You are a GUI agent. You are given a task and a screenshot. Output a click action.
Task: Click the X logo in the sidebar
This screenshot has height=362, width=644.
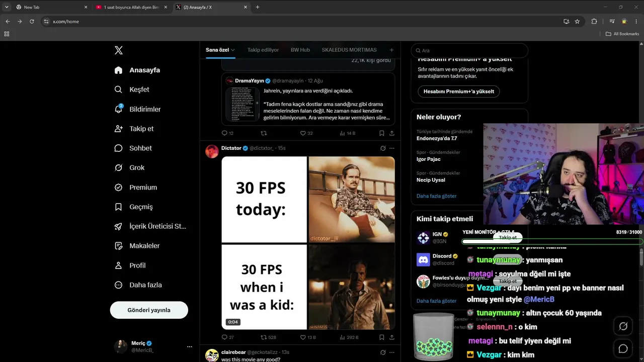pos(119,50)
